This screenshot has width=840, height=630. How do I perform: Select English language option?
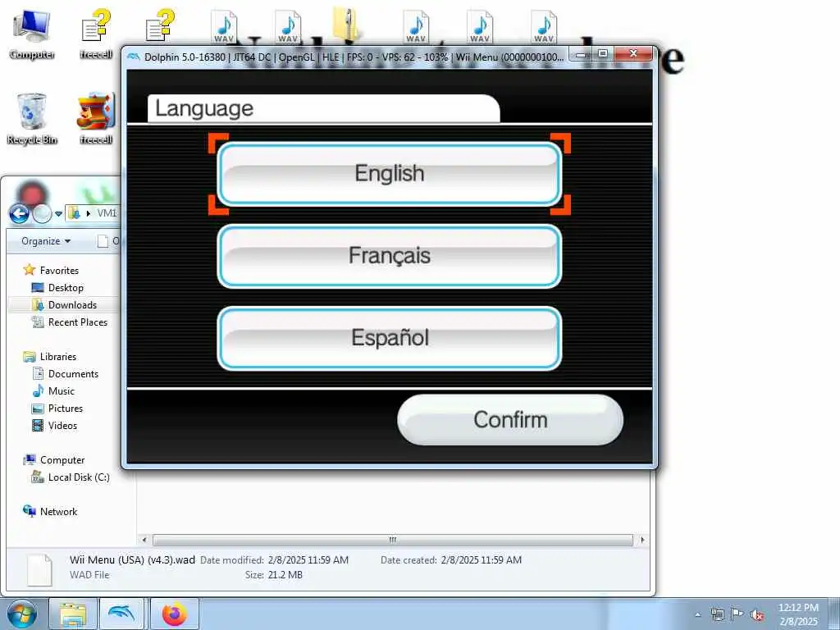[390, 174]
